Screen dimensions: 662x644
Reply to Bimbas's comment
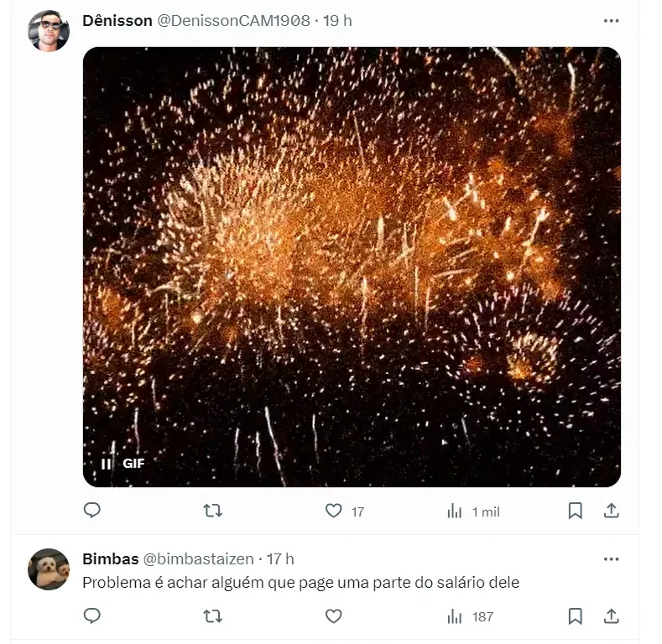click(92, 616)
